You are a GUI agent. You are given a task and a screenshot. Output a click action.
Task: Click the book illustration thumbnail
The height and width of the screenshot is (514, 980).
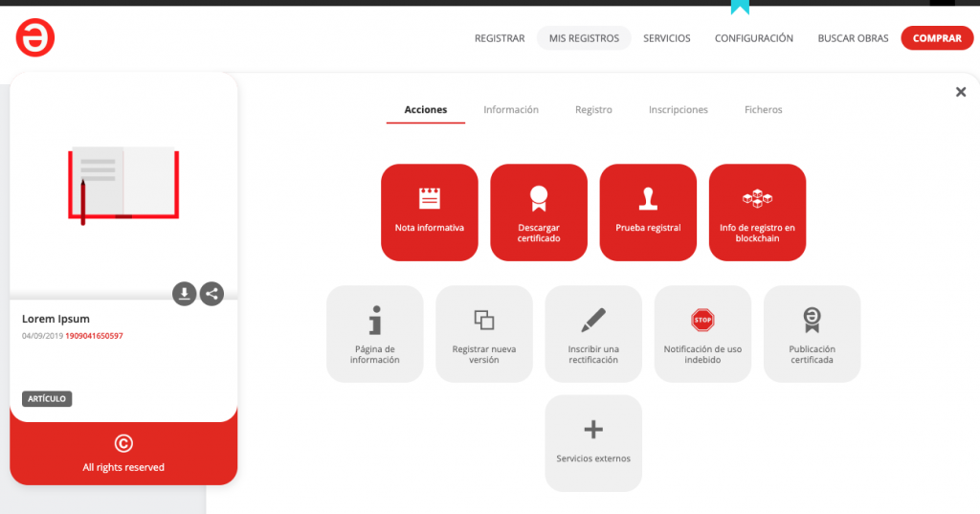click(x=123, y=185)
